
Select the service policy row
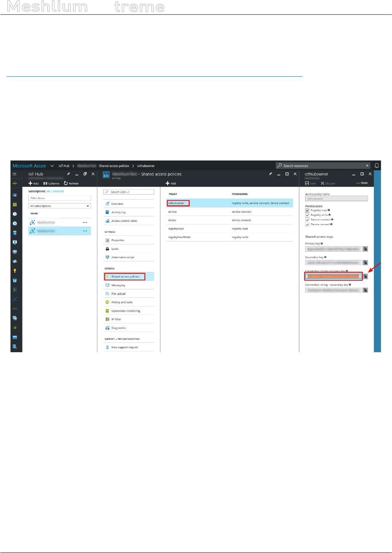[229, 212]
